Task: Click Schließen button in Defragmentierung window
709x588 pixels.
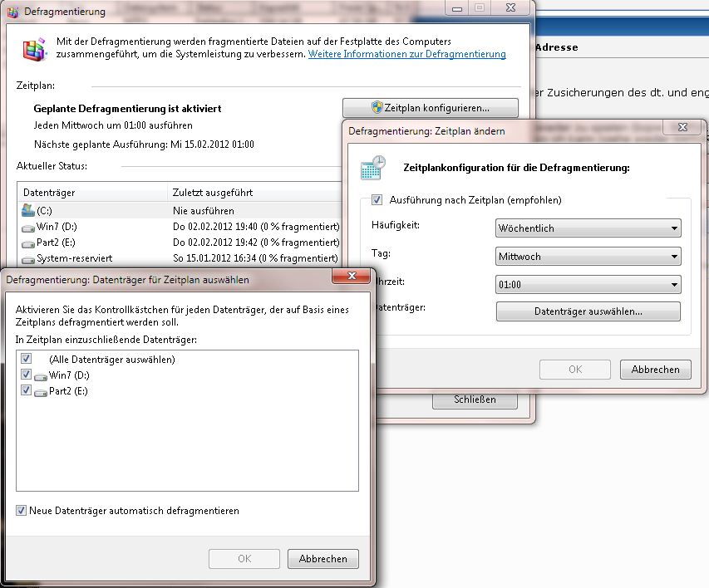Action: [x=475, y=400]
